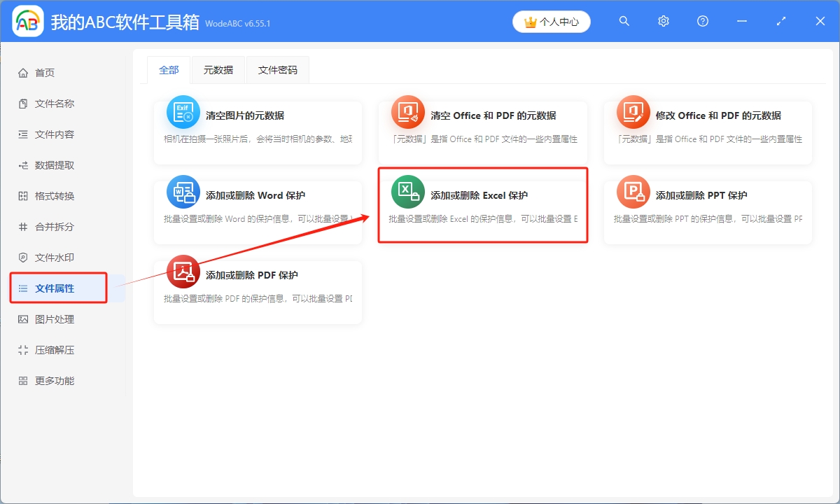Open 添加或删除 PDF 保护 tool

258,286
